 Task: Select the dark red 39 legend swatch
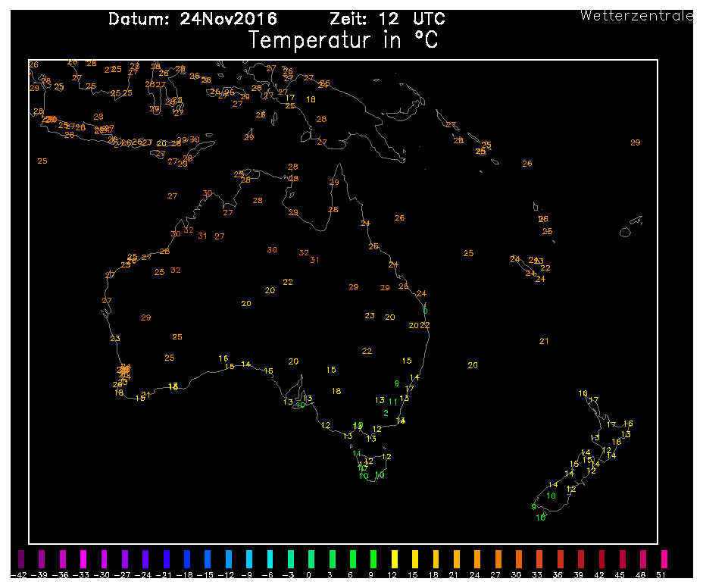click(580, 558)
